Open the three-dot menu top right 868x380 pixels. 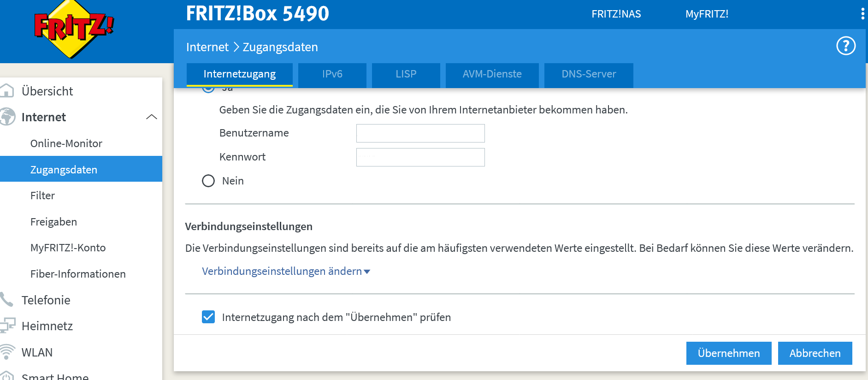click(862, 14)
